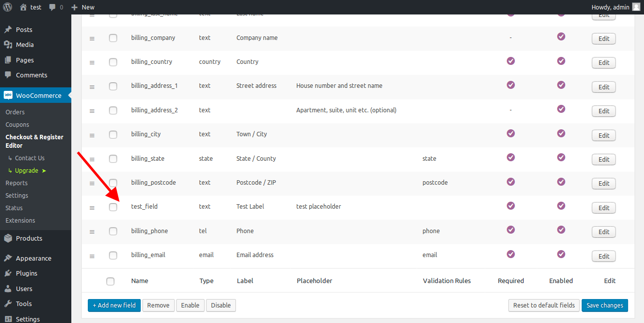644x323 pixels.
Task: Click the Enabled checkmark for test_field
Action: 561,205
